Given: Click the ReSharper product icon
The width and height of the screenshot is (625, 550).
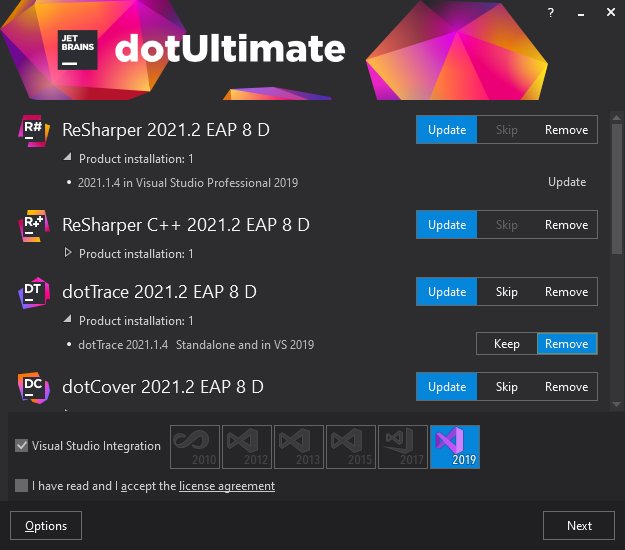Looking at the screenshot, I should pos(35,130).
